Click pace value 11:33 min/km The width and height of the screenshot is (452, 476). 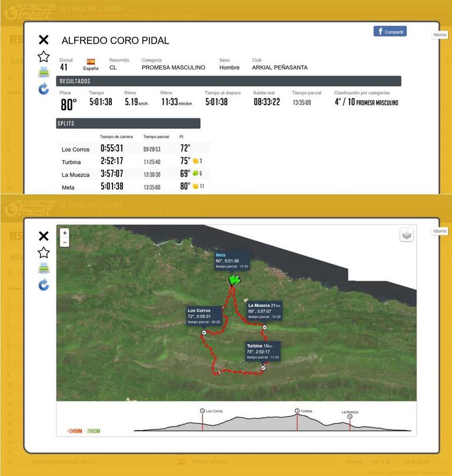(177, 102)
